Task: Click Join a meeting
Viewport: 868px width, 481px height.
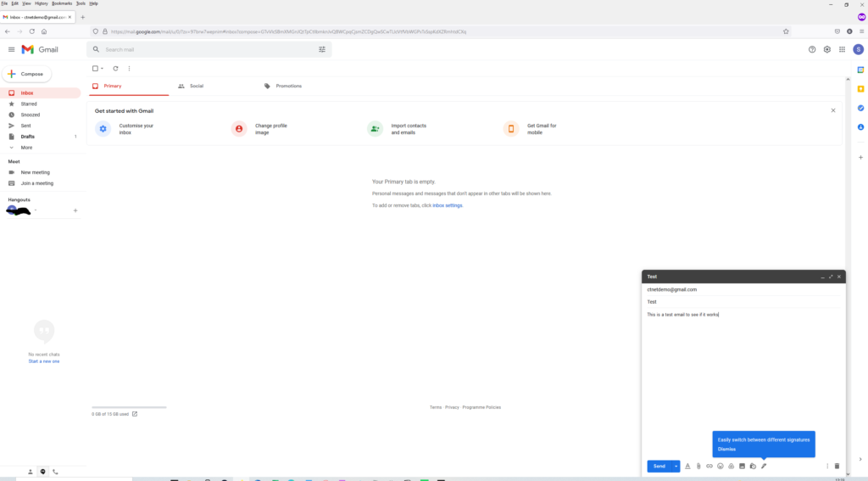Action: click(37, 183)
